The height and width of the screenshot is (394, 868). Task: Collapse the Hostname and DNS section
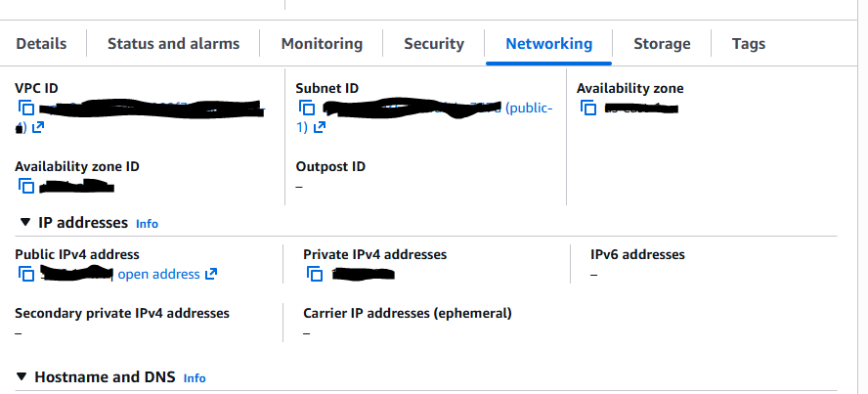point(22,377)
